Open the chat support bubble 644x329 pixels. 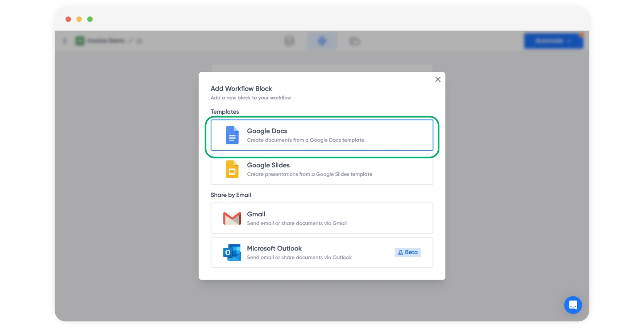573,305
